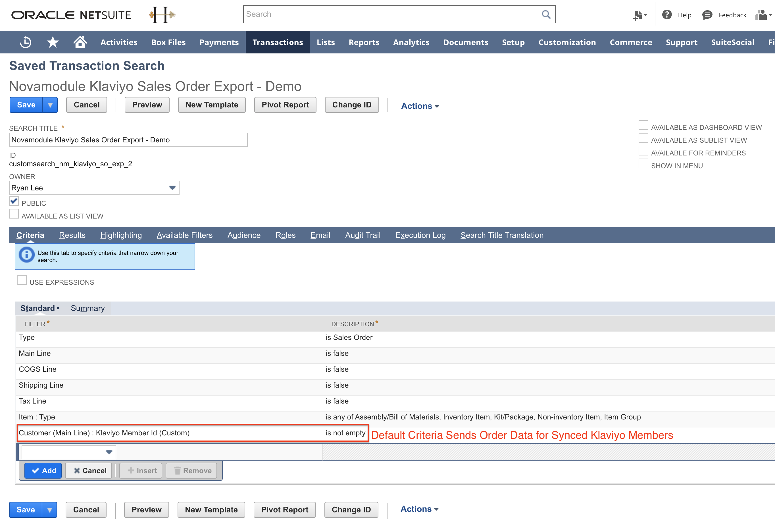
Task: Open the Lists menu
Action: [x=326, y=42]
